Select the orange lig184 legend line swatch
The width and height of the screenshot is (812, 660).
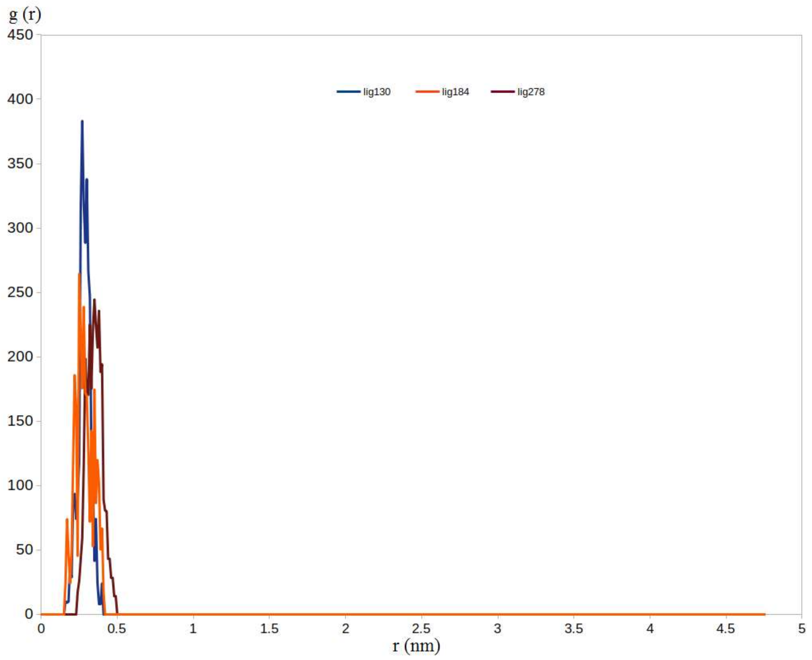tap(427, 92)
